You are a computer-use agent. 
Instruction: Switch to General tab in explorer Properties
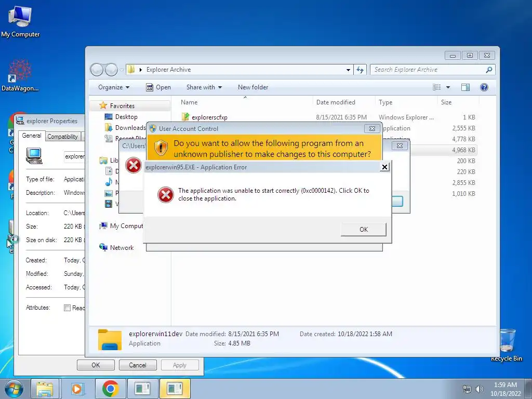coord(32,136)
